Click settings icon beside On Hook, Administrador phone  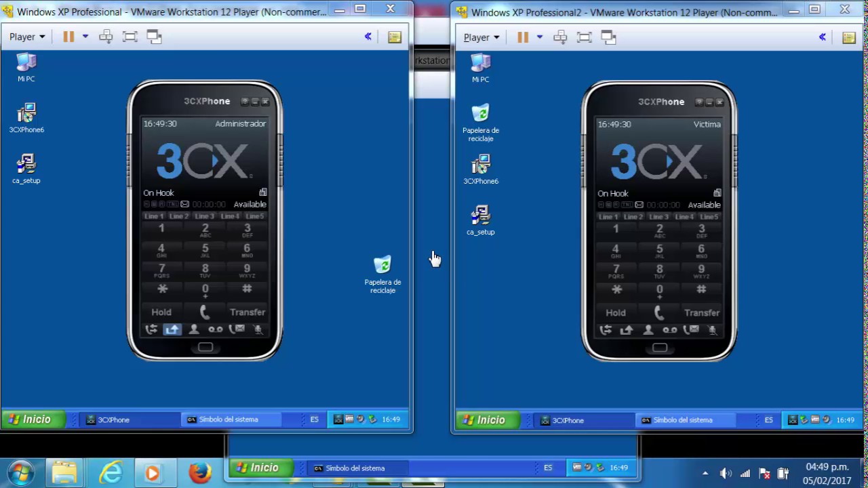coord(263,192)
